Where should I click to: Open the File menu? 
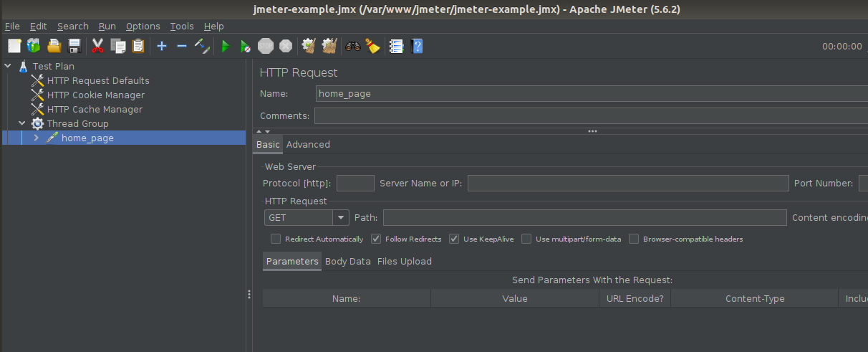[x=12, y=26]
